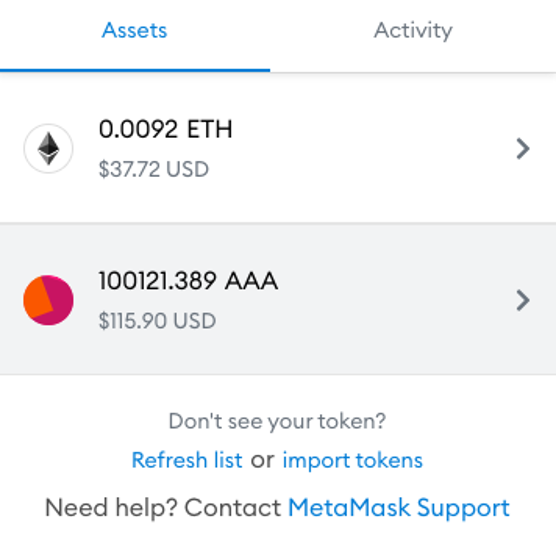Screen dimensions: 556x552
Task: Open ETH details via its right chevron
Action: [523, 149]
